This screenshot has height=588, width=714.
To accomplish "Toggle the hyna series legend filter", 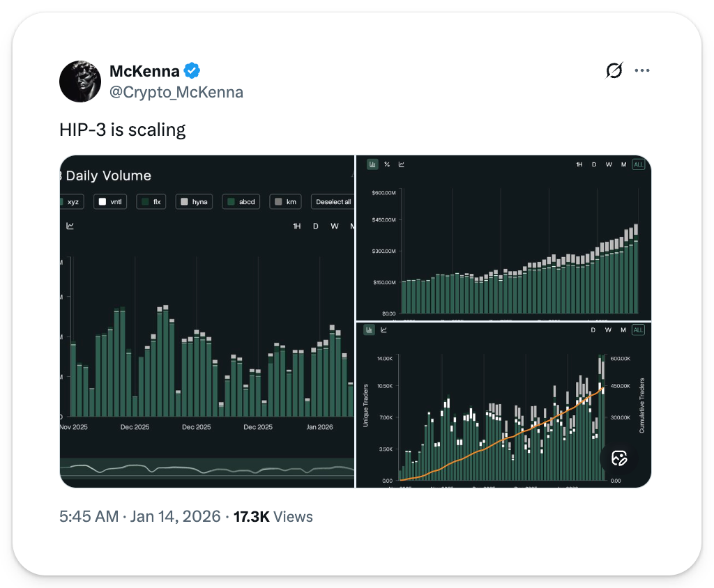I will [192, 202].
